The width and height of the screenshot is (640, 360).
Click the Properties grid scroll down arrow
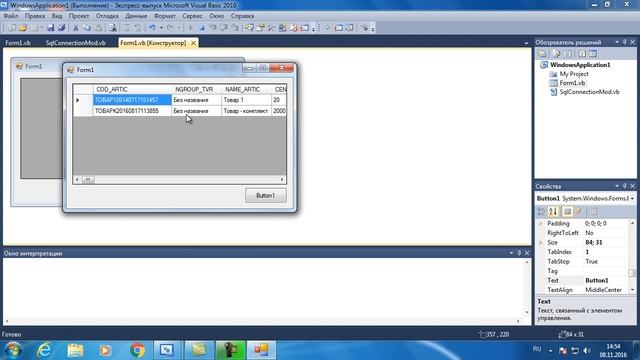click(632, 290)
